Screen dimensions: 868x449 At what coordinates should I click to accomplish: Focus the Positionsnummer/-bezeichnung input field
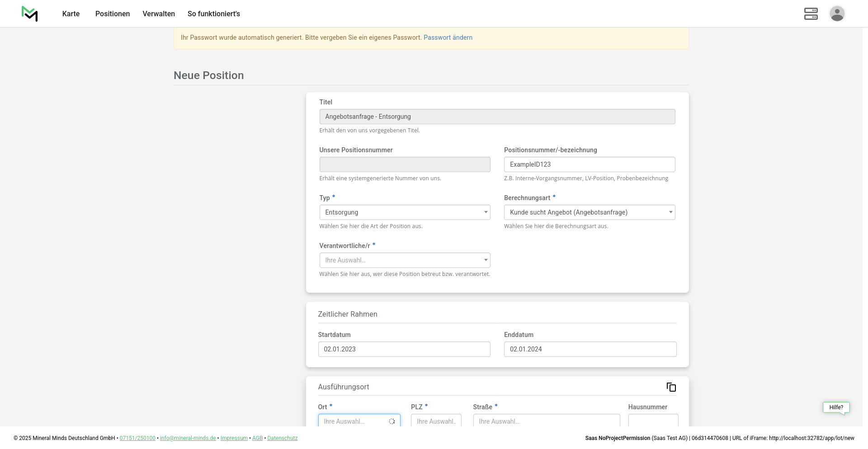(x=589, y=164)
